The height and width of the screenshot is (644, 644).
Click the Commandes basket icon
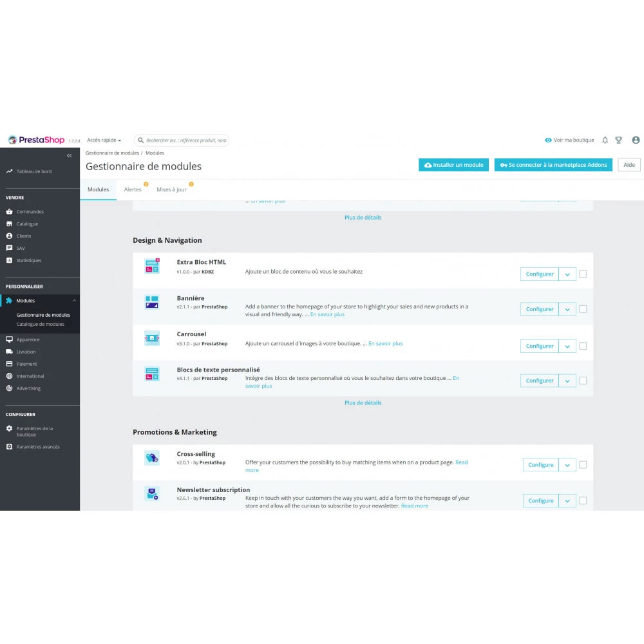[x=10, y=211]
